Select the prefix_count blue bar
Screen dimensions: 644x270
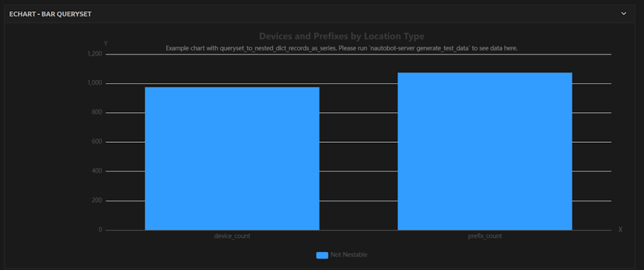point(484,151)
